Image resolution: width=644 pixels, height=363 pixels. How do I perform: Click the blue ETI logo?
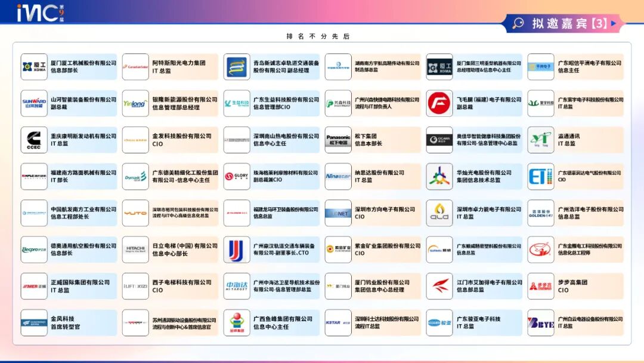click(540, 176)
